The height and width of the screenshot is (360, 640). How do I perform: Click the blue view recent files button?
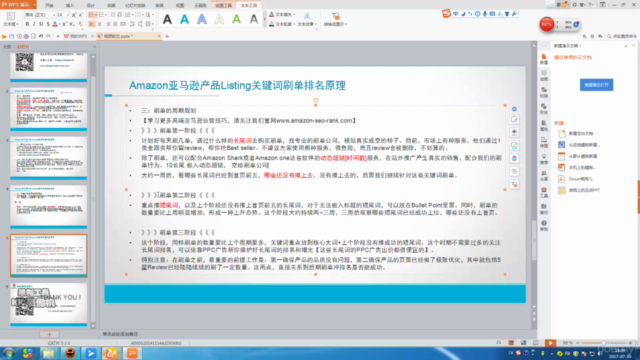click(596, 85)
